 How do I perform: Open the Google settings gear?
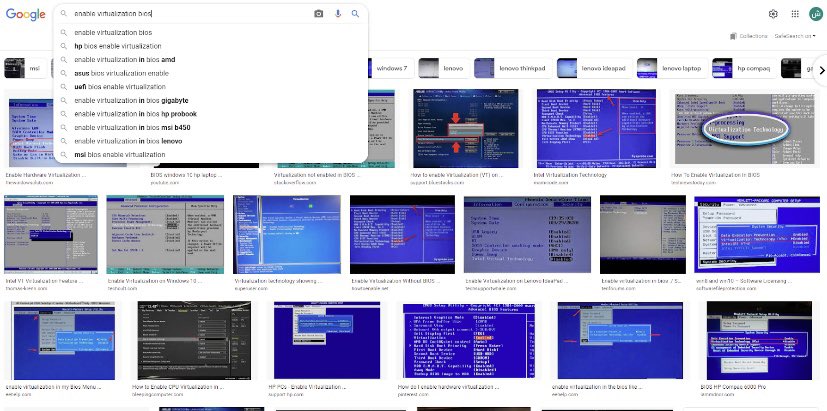(x=773, y=14)
